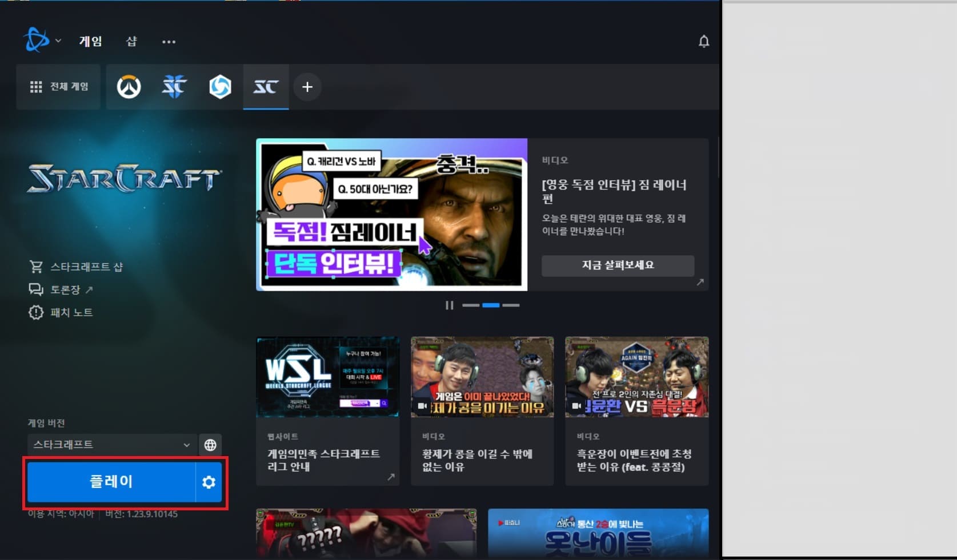The height and width of the screenshot is (560, 957).
Task: Expand the chevron beside the Battle.net logo
Action: pyautogui.click(x=58, y=41)
